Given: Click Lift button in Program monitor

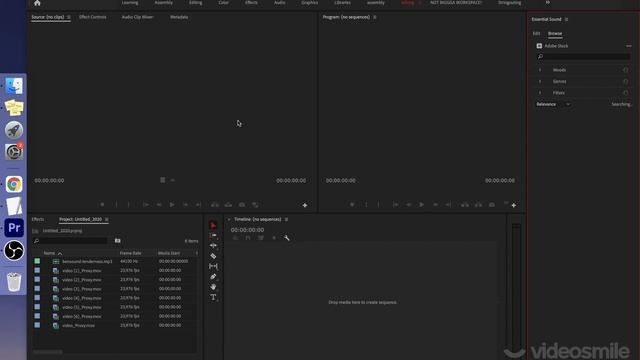Looking at the screenshot, I should [x=464, y=204].
